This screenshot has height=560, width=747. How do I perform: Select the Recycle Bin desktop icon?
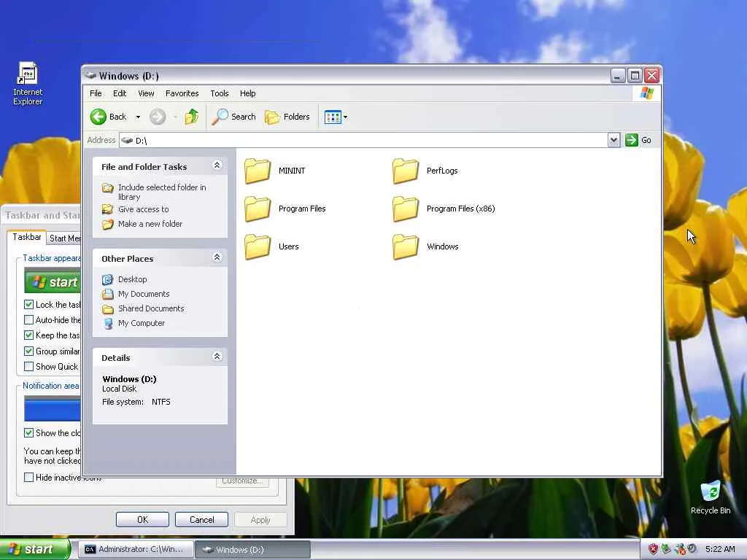(x=711, y=497)
